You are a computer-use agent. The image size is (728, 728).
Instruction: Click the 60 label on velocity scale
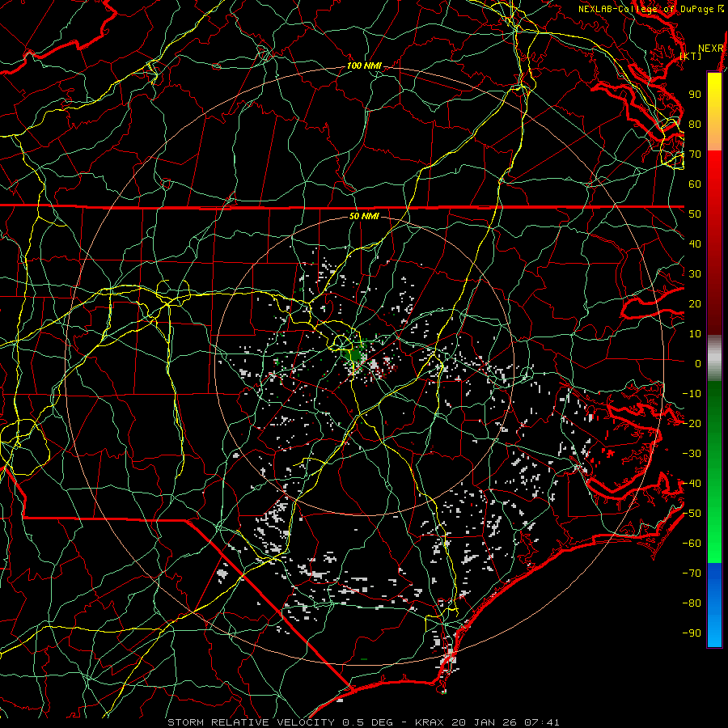pos(695,184)
